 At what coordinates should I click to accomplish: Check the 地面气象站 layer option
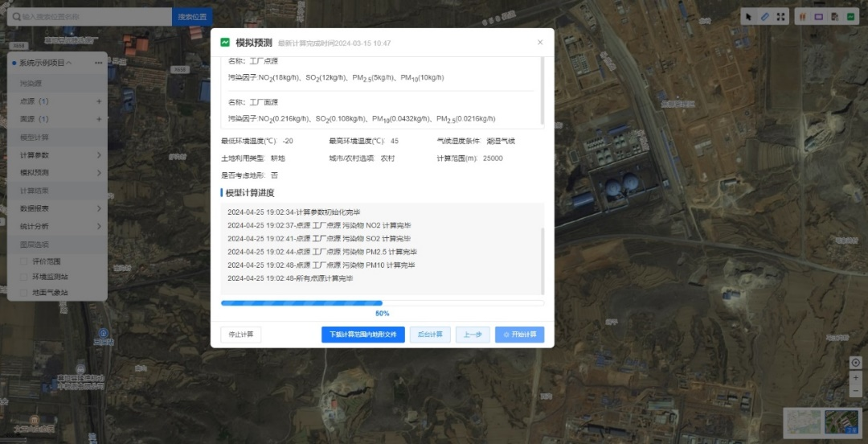tap(24, 292)
